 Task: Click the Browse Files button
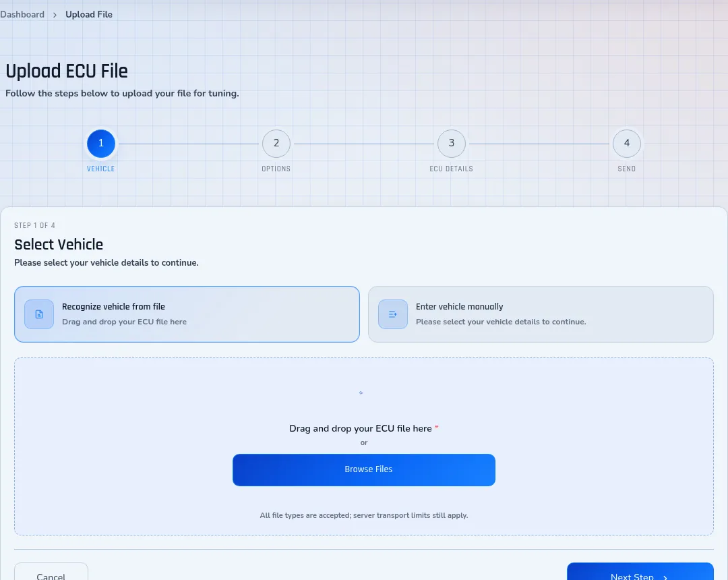coord(364,470)
